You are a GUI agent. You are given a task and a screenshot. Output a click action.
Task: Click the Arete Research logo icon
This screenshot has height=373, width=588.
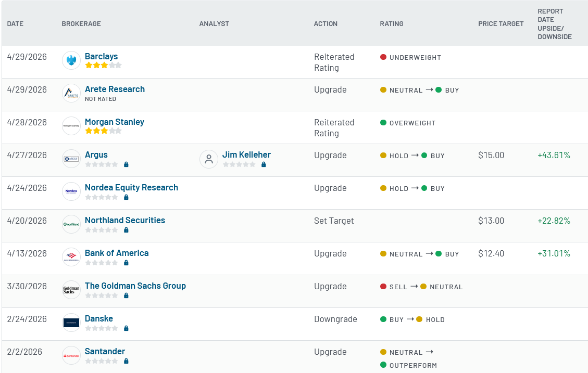point(71,93)
